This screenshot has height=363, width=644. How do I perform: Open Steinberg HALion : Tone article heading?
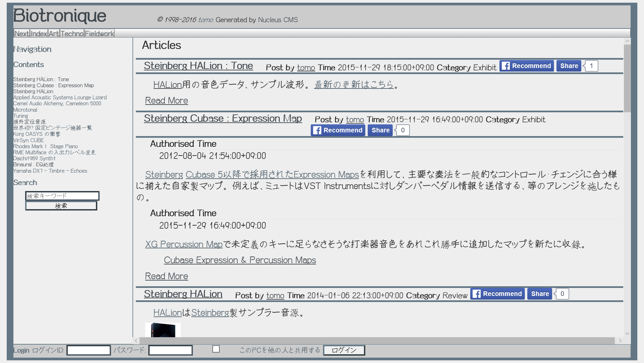(198, 66)
